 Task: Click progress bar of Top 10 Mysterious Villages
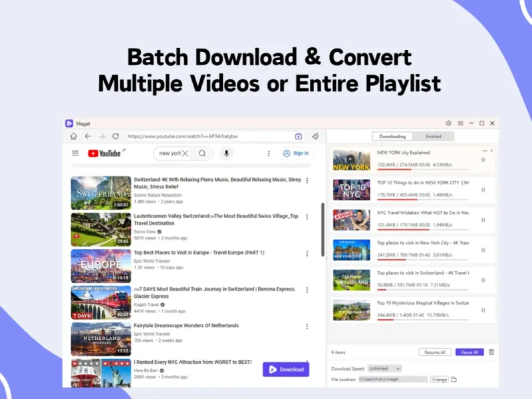click(423, 320)
